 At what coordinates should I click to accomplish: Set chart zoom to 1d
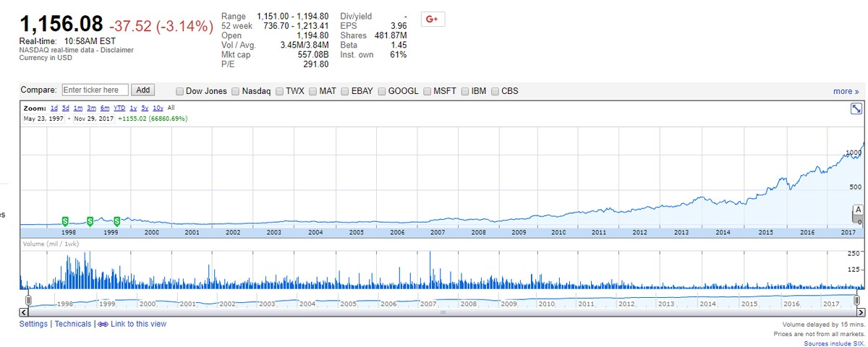click(x=54, y=108)
